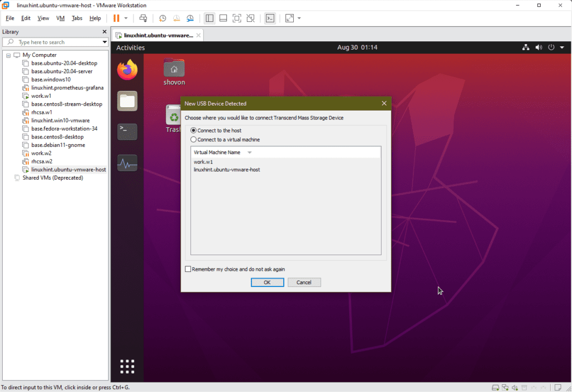Collapse the My Computer tree node

tap(8, 55)
